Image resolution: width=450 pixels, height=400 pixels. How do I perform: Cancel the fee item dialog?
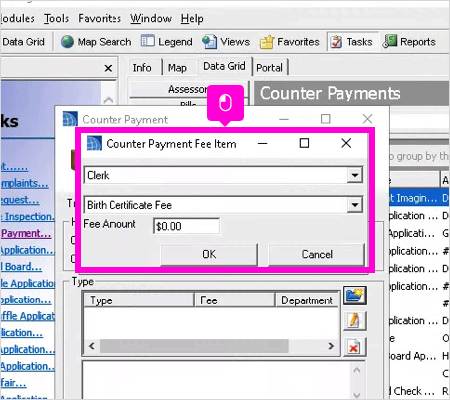(x=317, y=254)
